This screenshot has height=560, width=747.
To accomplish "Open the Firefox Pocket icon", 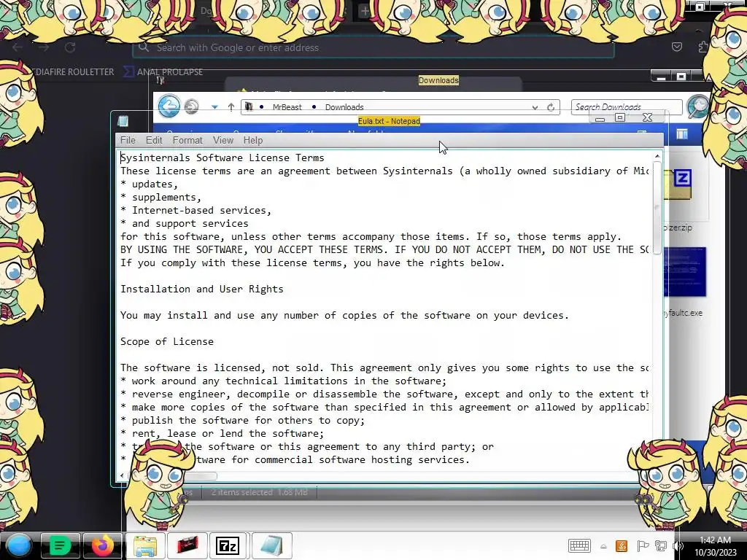I will (x=676, y=47).
